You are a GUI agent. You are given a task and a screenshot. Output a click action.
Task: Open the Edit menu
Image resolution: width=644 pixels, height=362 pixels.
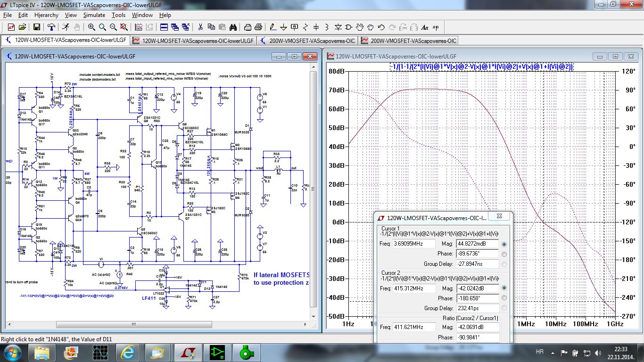[23, 15]
